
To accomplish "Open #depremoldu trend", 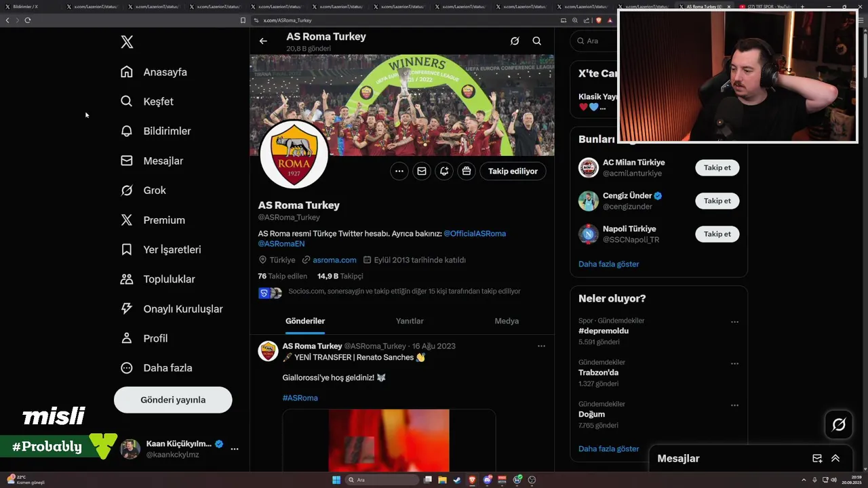I will pos(604,331).
